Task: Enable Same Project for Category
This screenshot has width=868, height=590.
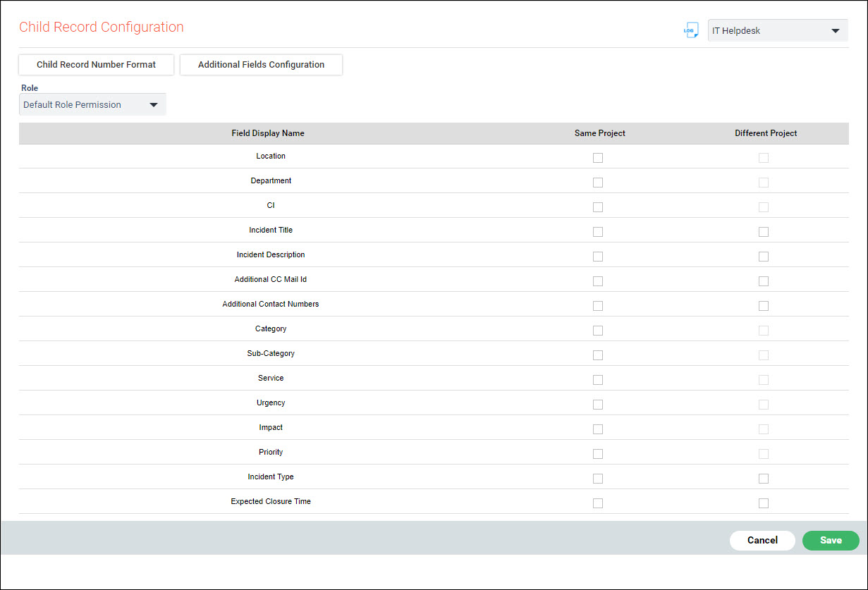Action: (x=598, y=331)
